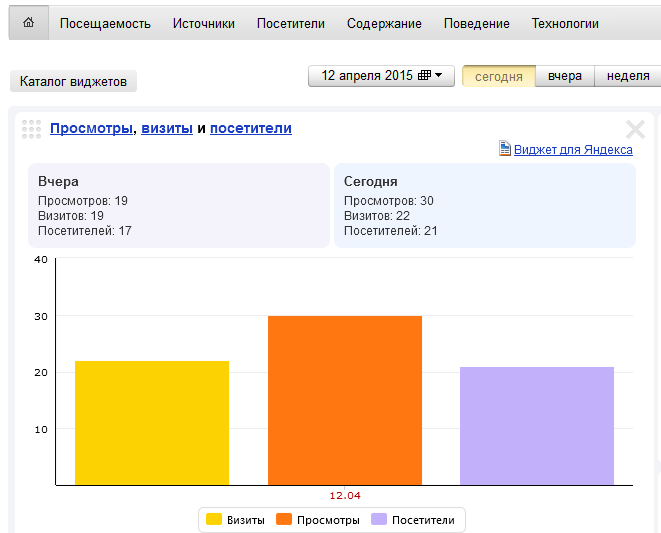The image size is (661, 533).
Task: Follow the Виджет для Яндекса link
Action: point(573,149)
